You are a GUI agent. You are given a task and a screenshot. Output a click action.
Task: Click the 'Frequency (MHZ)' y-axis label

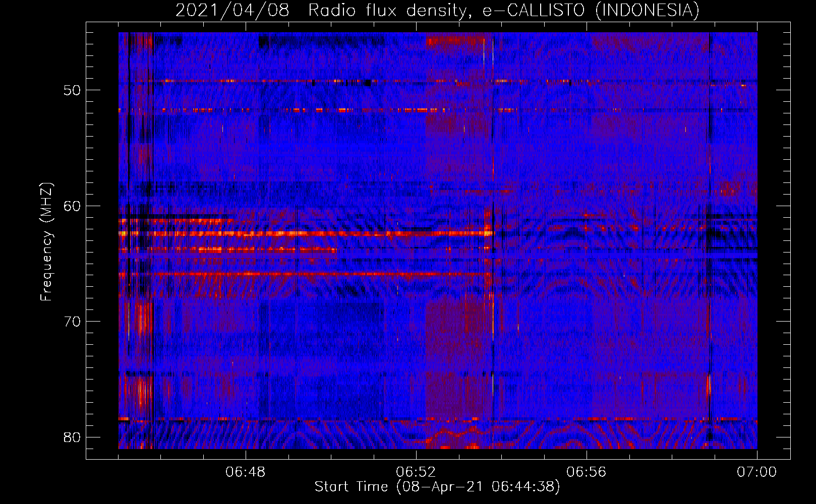tap(46, 242)
